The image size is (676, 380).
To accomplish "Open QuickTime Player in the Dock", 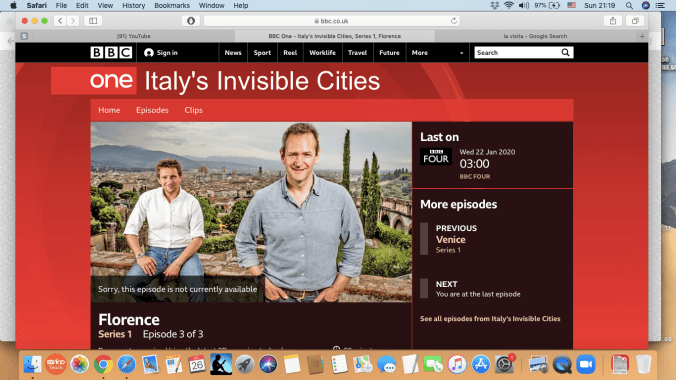I will (x=562, y=364).
